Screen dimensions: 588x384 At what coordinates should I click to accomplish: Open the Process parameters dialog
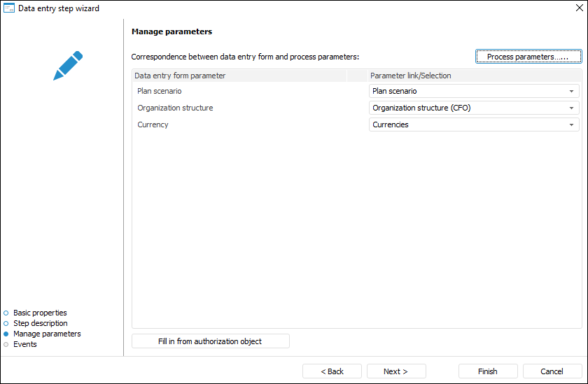528,57
